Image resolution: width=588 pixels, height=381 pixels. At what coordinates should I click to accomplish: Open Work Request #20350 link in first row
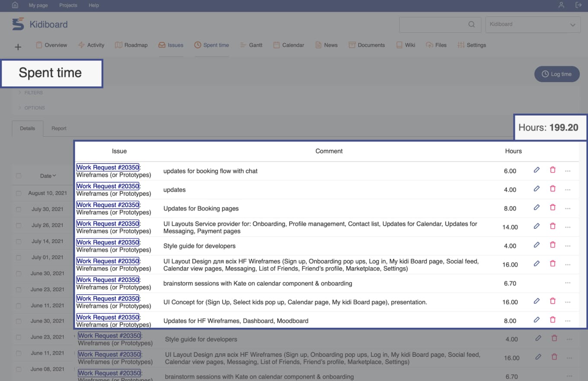point(108,167)
